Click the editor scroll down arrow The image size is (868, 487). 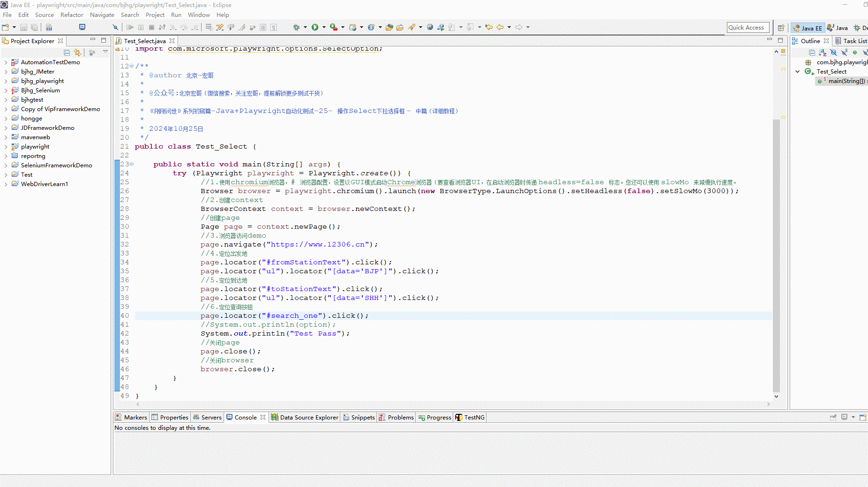point(776,396)
